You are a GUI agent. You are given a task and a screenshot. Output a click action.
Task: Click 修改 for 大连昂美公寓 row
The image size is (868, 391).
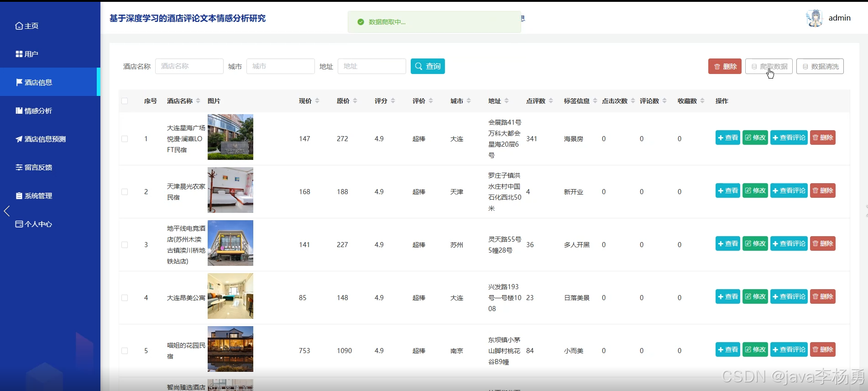pyautogui.click(x=755, y=296)
